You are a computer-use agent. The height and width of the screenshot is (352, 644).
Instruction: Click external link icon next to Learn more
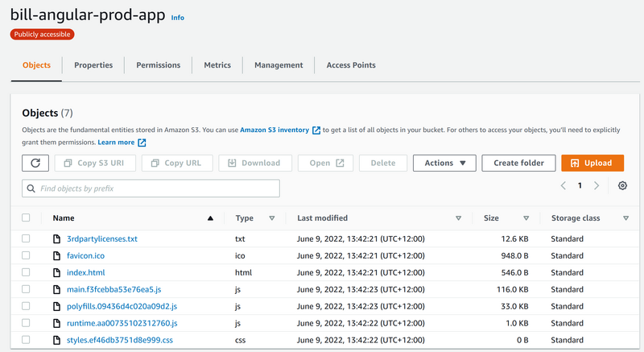tap(142, 143)
